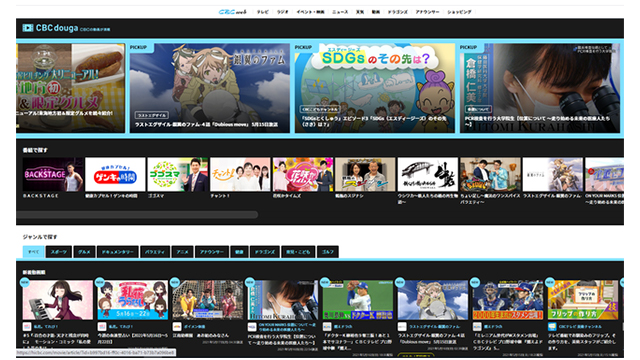Open the CBC web logo link
The width and height of the screenshot is (640, 360).
pos(233,12)
